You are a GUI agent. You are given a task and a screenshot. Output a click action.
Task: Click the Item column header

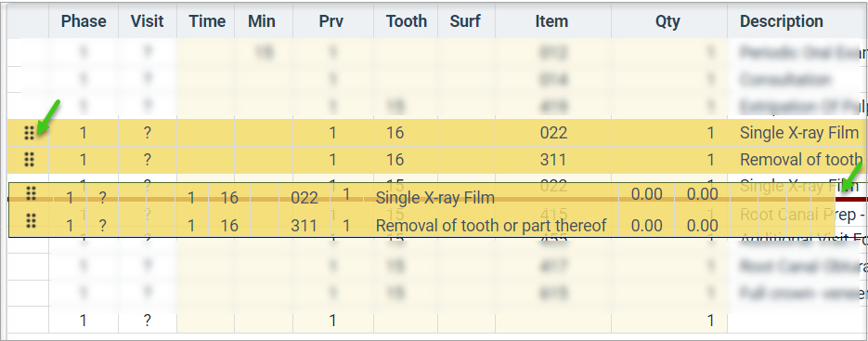pos(551,21)
